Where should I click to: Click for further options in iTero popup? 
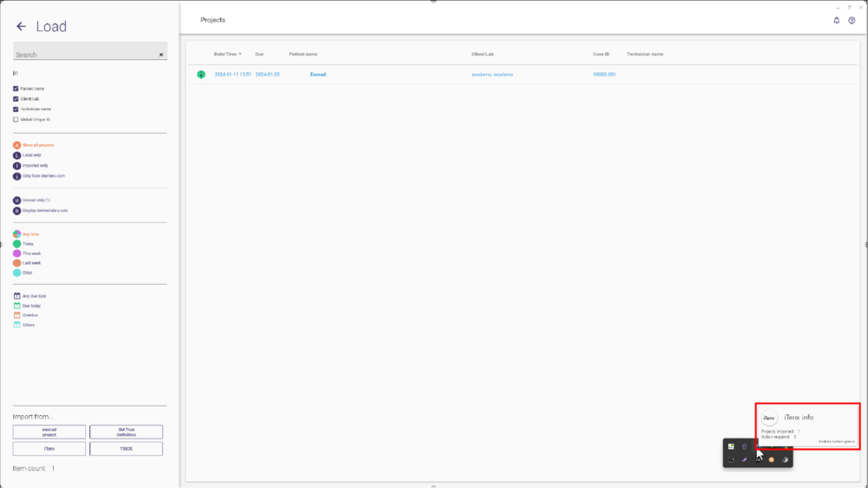[x=837, y=441]
